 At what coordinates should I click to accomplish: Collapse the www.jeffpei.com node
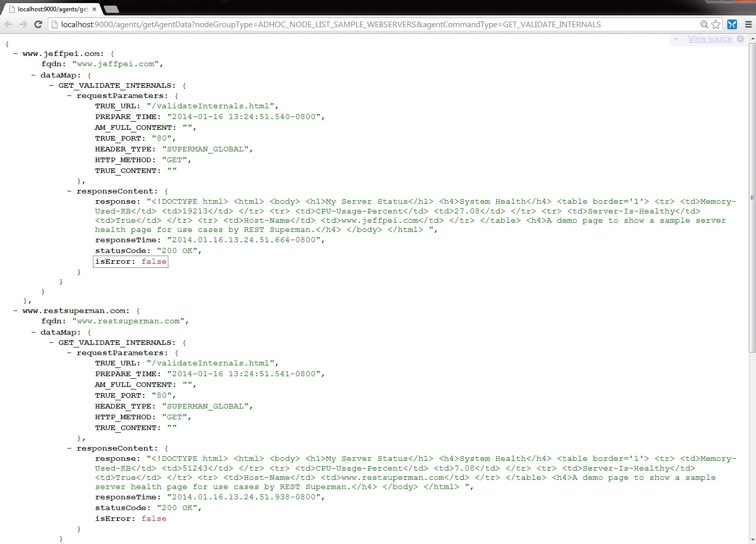pos(16,53)
